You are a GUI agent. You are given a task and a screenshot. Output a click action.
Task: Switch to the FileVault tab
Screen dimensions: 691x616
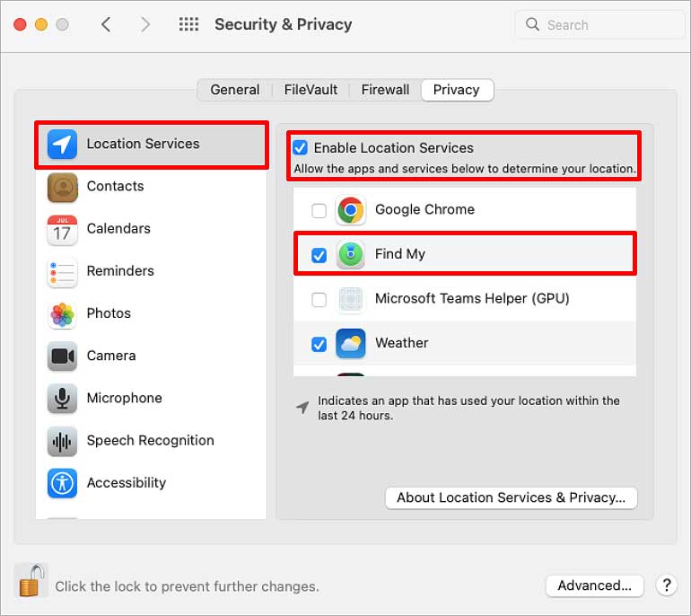pyautogui.click(x=311, y=90)
